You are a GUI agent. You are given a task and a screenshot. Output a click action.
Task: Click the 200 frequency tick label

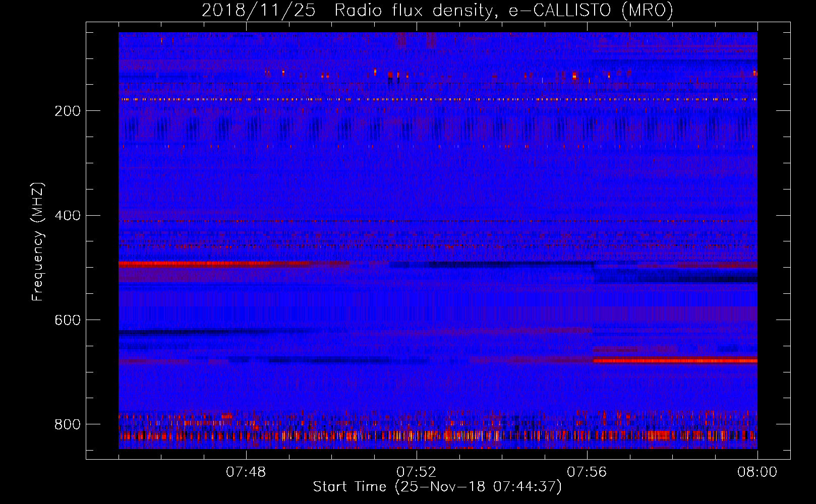(68, 111)
